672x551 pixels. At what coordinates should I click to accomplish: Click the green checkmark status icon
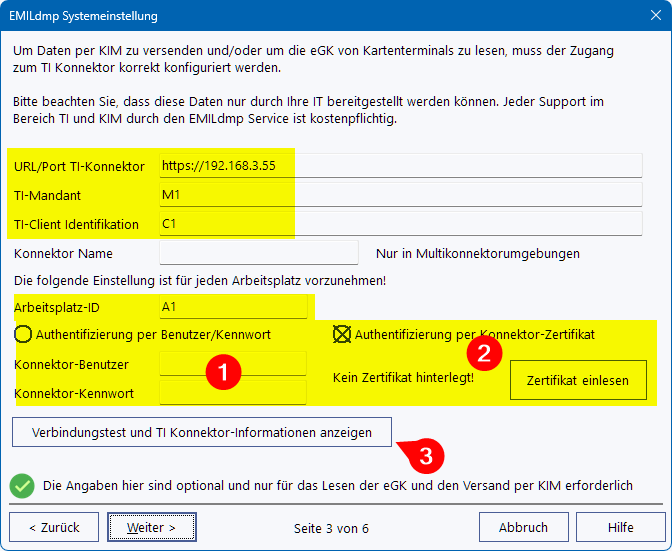coord(22,486)
